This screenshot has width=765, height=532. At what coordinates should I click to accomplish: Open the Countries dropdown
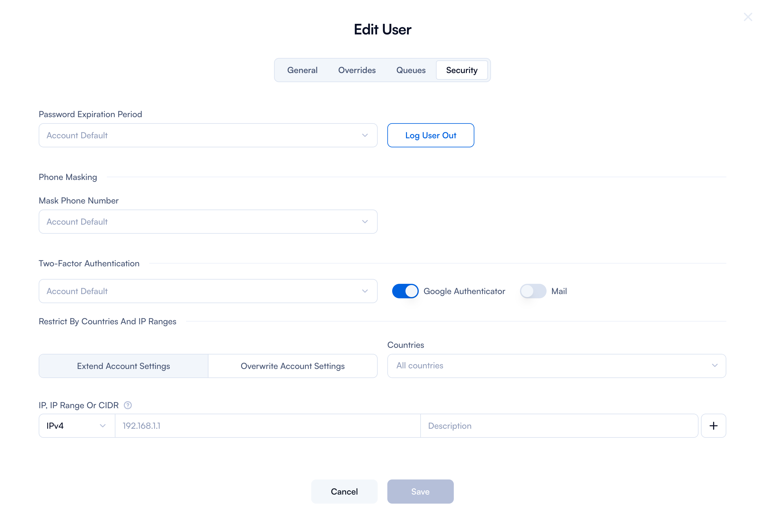click(x=556, y=366)
